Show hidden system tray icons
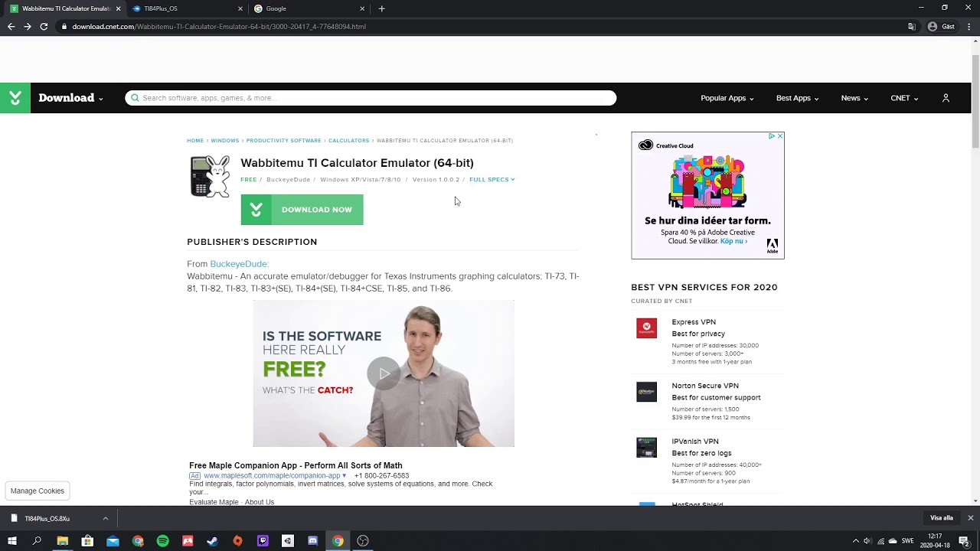Screen dimensions: 980x551 [855, 540]
